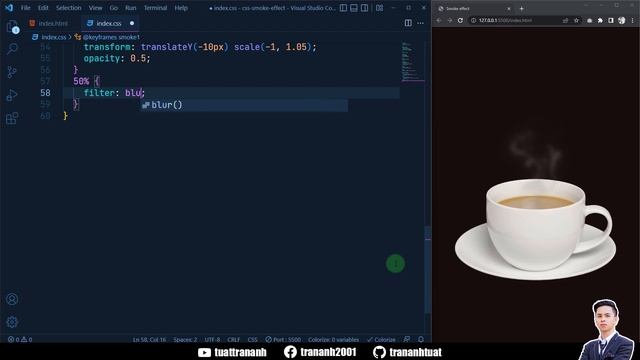The image size is (640, 360).
Task: Click the 50% keyframe selector
Action: click(x=81, y=81)
